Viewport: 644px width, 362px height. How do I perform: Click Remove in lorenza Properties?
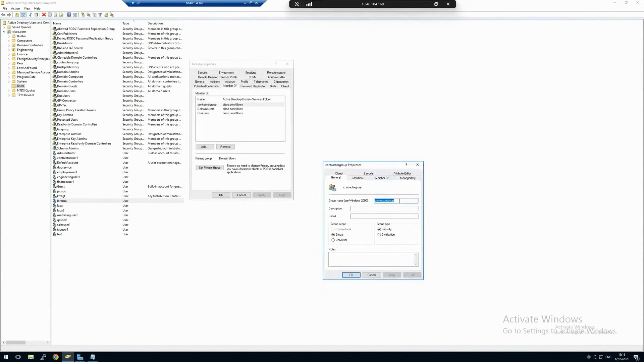point(225,147)
